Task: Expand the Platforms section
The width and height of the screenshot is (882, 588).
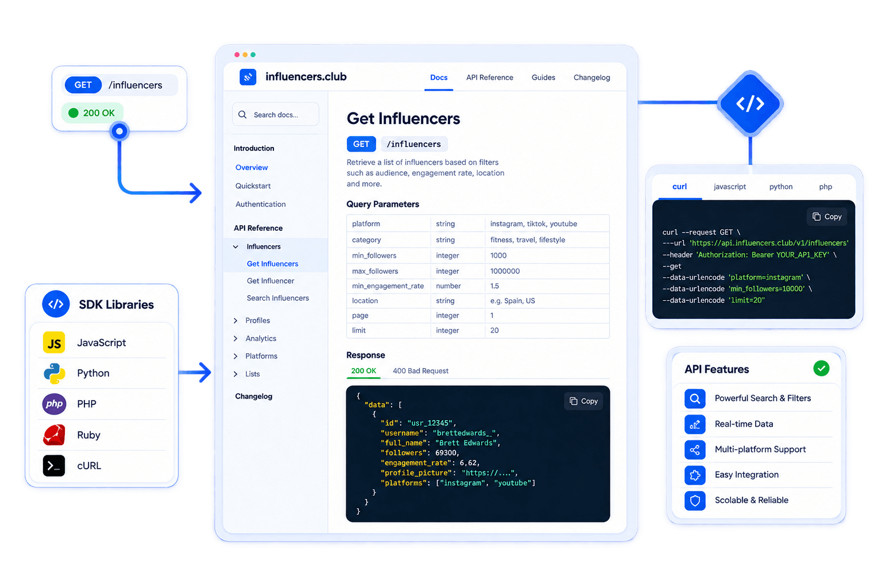Action: click(x=235, y=357)
